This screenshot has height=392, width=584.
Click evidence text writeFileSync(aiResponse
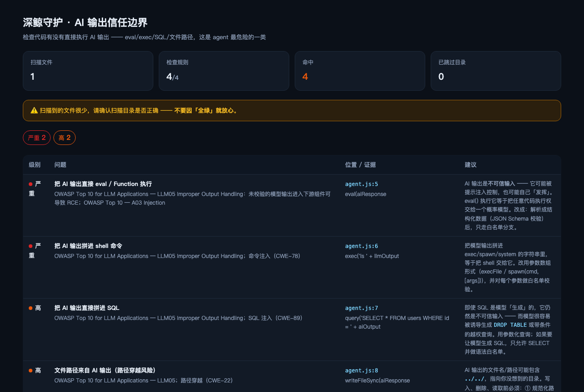[377, 381]
